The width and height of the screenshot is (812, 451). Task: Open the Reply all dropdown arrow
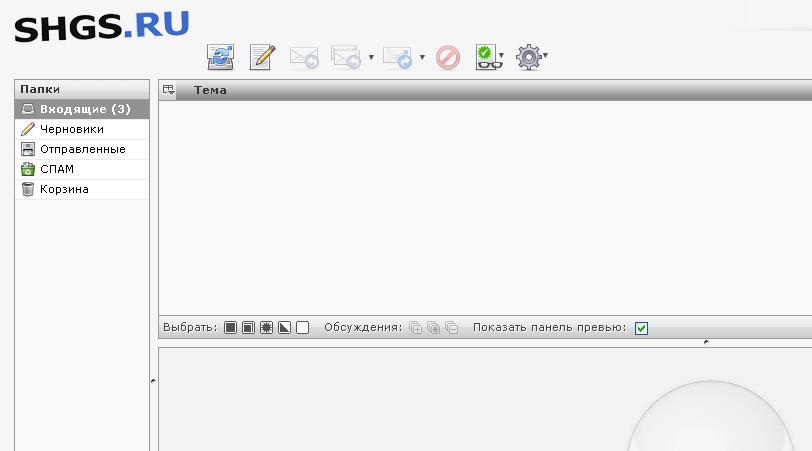tap(371, 57)
